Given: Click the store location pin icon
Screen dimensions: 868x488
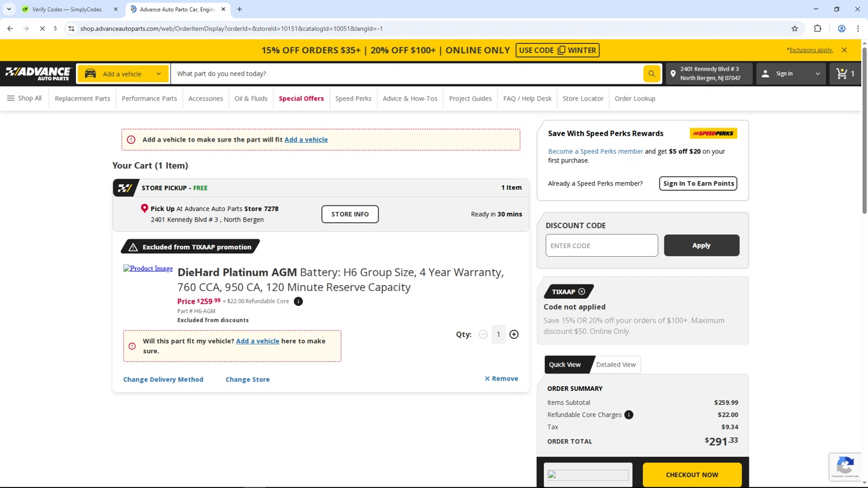Looking at the screenshot, I should [673, 73].
